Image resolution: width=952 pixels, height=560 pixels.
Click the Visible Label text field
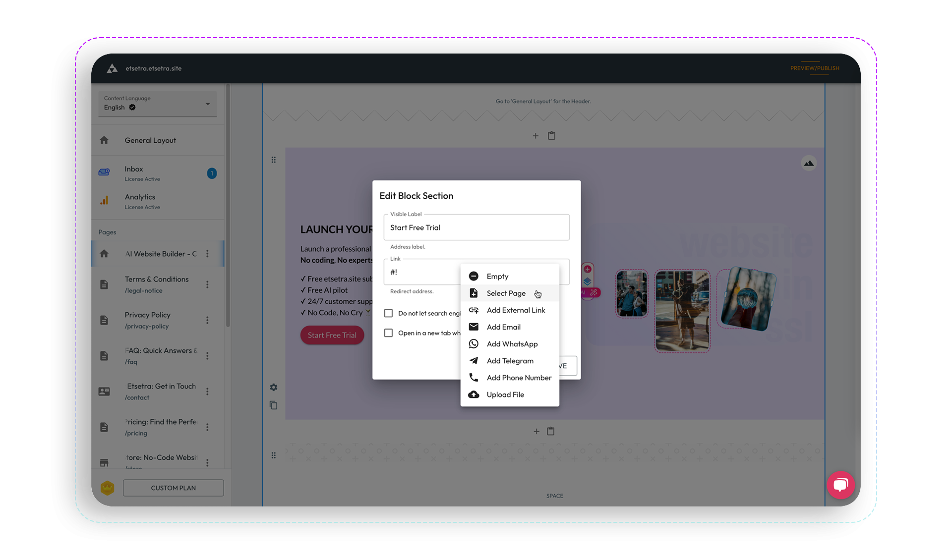[x=476, y=227]
